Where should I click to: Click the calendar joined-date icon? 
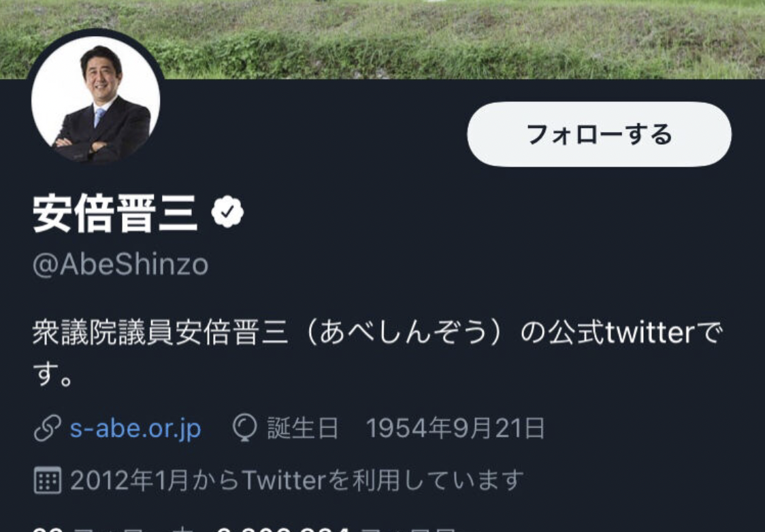[x=48, y=480]
